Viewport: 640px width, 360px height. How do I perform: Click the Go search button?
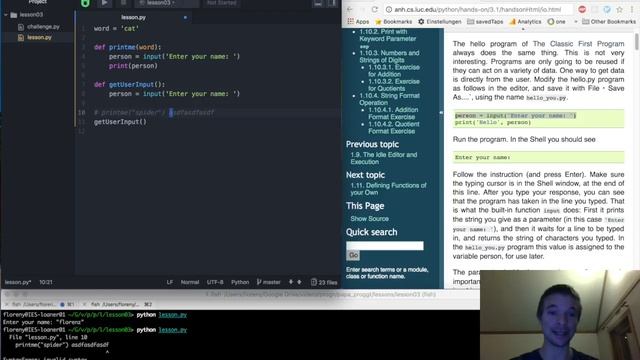point(353,256)
